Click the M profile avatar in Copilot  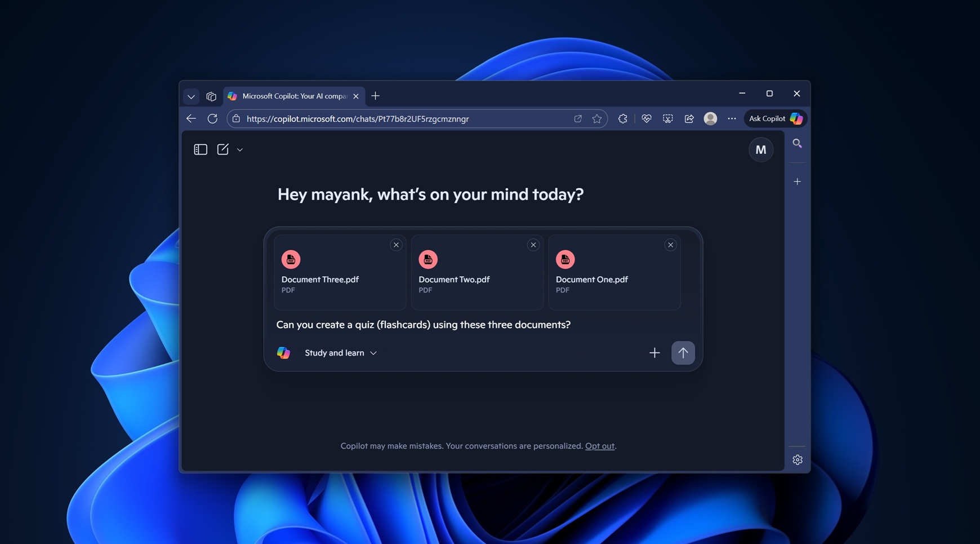(x=761, y=149)
